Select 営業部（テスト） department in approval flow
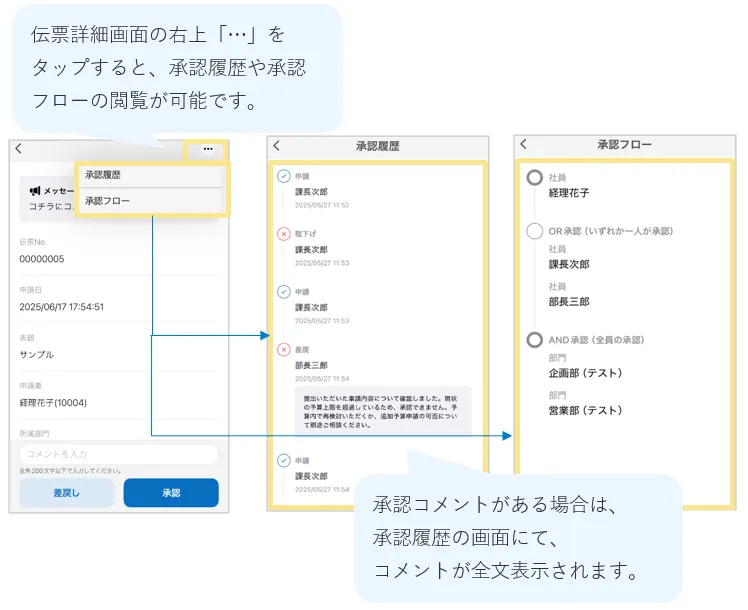The image size is (748, 610). (x=585, y=411)
